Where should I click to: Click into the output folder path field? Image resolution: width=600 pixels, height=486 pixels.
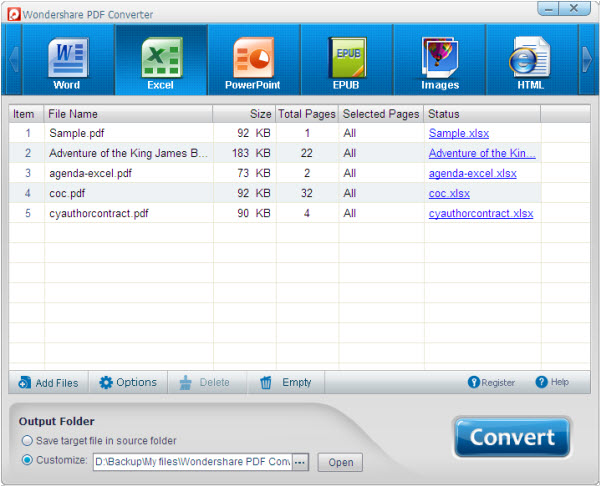coord(193,462)
